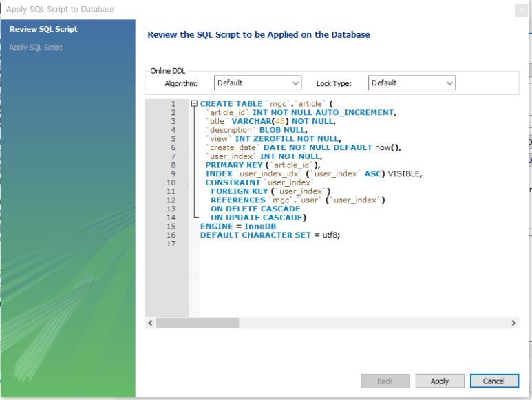The width and height of the screenshot is (532, 400).
Task: Select the Review SQL Script step
Action: coord(43,29)
